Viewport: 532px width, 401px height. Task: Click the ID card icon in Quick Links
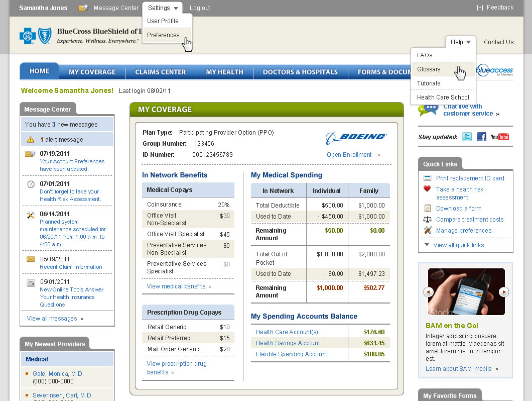point(428,178)
